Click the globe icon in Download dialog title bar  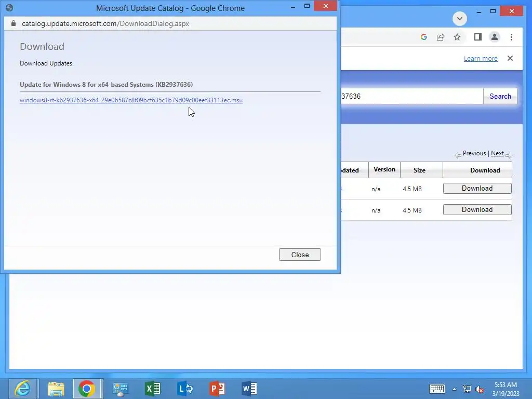point(9,8)
